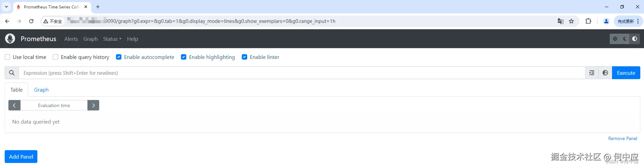Open the Alerts page

[71, 39]
